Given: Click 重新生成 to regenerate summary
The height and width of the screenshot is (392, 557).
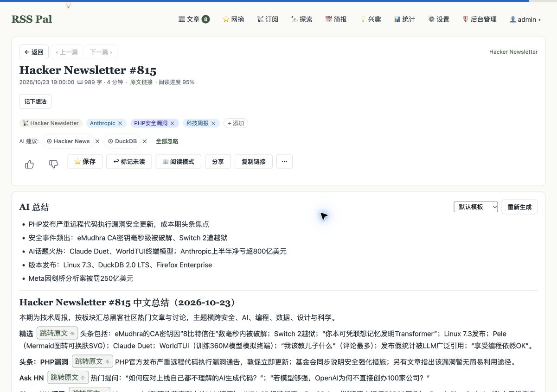Looking at the screenshot, I should tap(519, 207).
